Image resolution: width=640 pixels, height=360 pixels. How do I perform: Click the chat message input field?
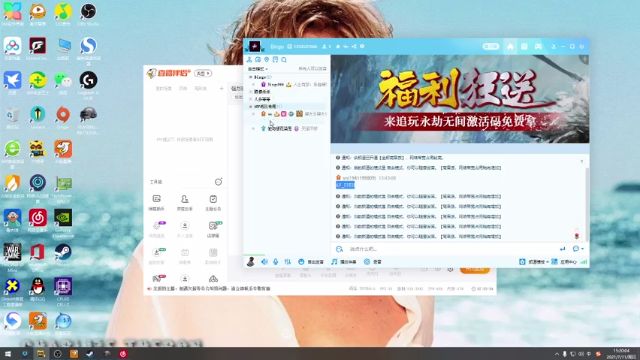pos(451,249)
